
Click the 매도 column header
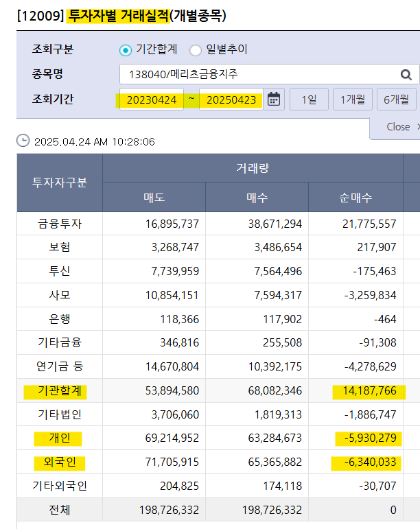point(154,198)
